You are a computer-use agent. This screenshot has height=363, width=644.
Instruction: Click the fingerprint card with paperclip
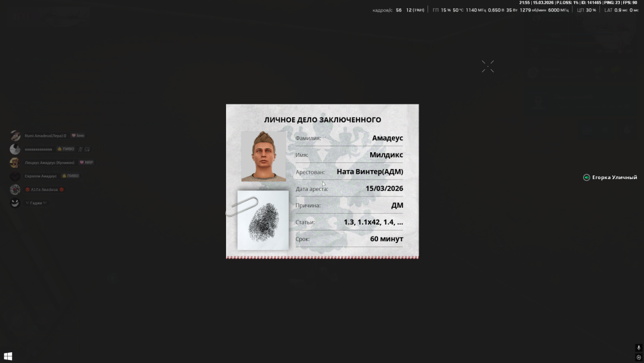(x=262, y=219)
